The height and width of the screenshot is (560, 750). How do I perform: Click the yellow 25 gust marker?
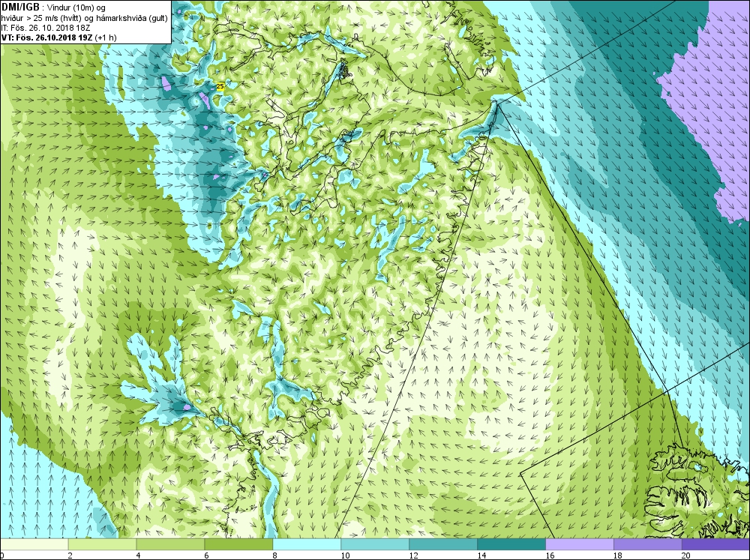[220, 86]
